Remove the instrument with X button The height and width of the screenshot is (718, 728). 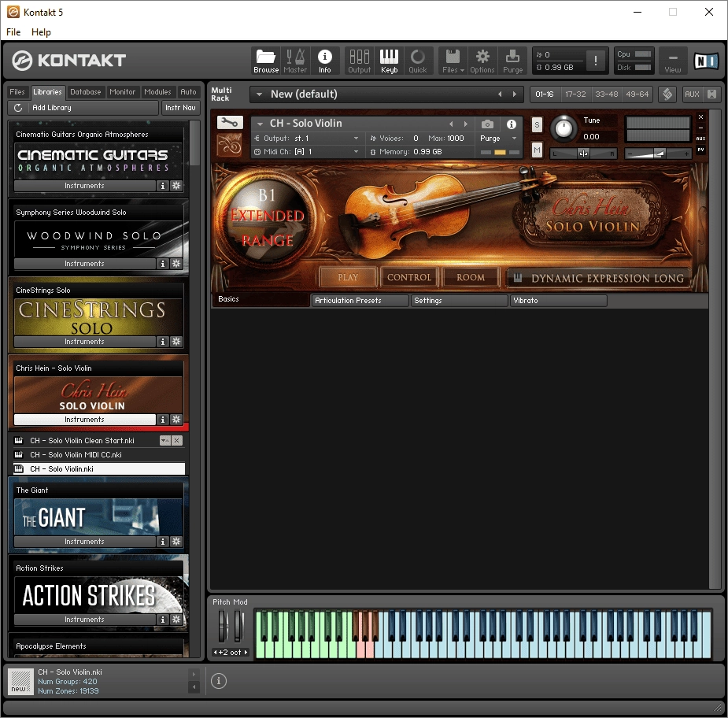[x=700, y=117]
